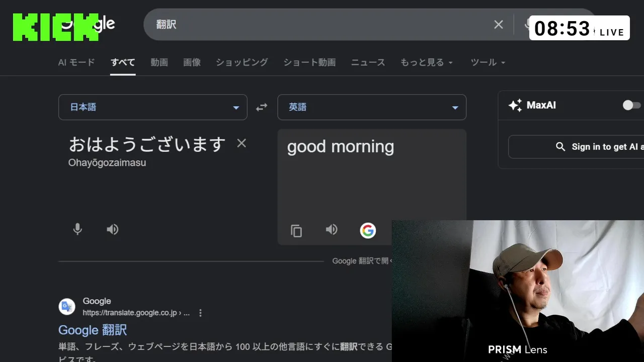Click the Google G icon under translation

pos(368,230)
